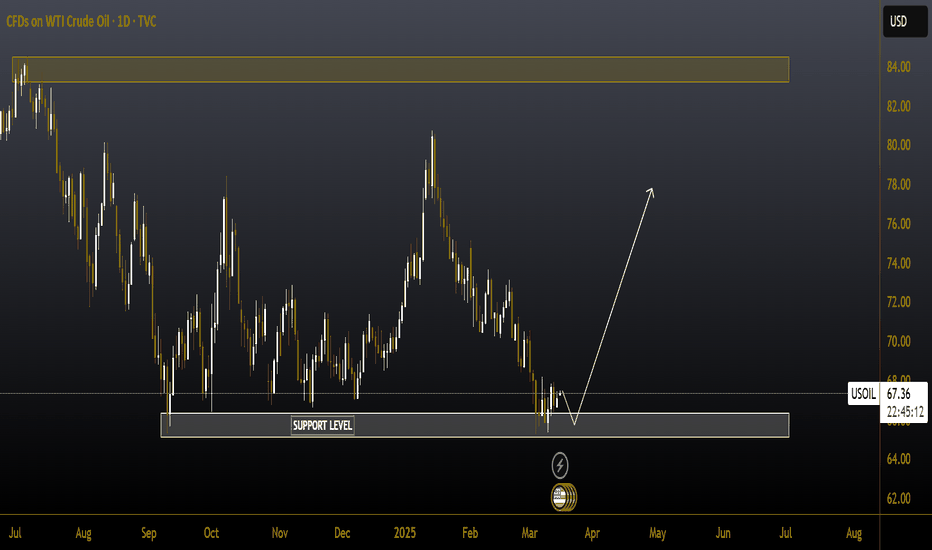Viewport: 932px width, 550px height.
Task: Click the Oct label on time axis
Action: (211, 533)
